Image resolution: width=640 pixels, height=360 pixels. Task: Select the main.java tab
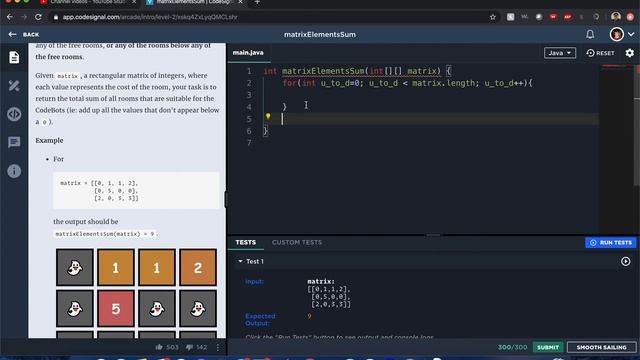248,53
